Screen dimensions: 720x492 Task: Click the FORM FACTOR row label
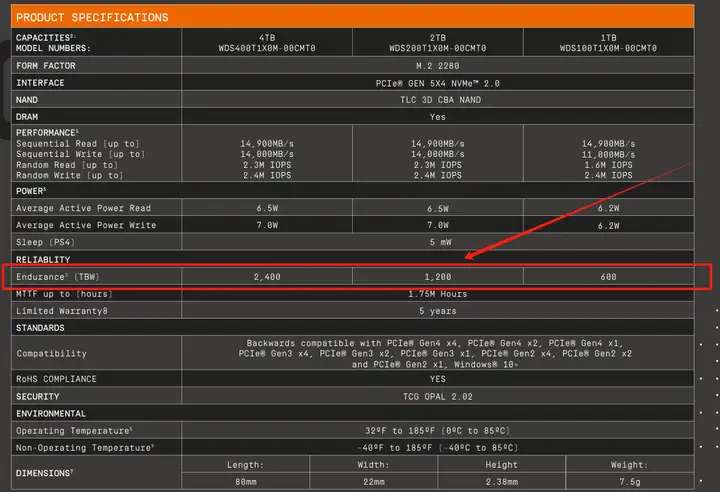45,66
